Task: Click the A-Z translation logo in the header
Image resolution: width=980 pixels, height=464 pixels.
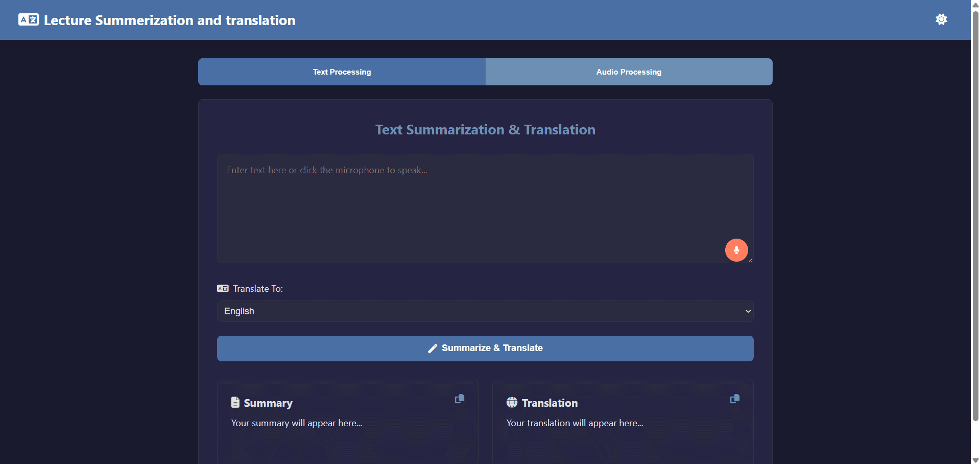Action: pos(28,19)
